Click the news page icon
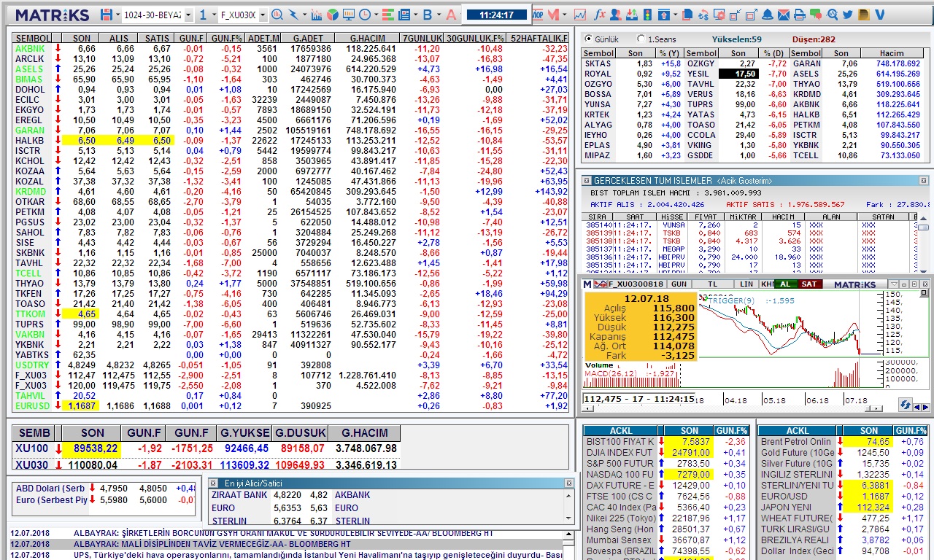 coord(404,15)
